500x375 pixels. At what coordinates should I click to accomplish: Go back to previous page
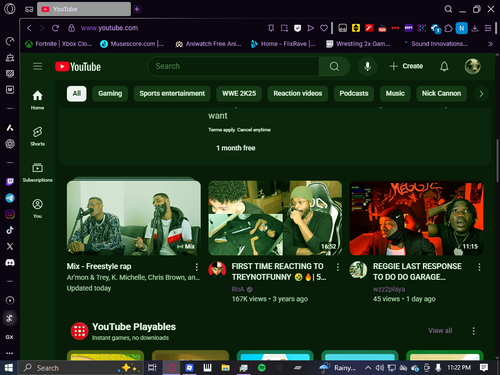coord(29,28)
